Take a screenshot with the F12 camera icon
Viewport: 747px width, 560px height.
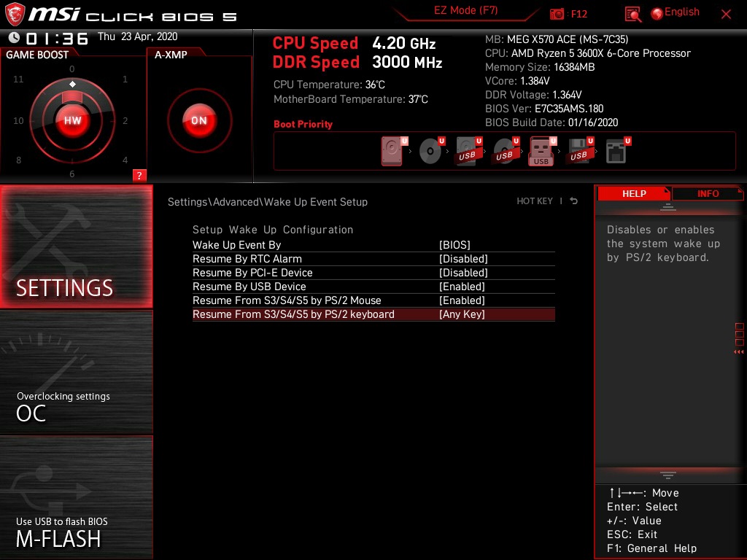click(x=557, y=14)
